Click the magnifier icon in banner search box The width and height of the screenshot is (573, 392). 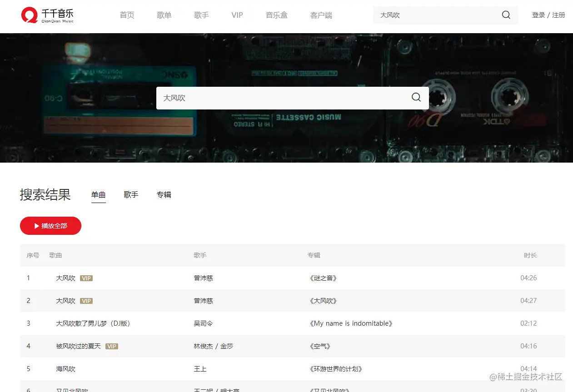pos(416,98)
